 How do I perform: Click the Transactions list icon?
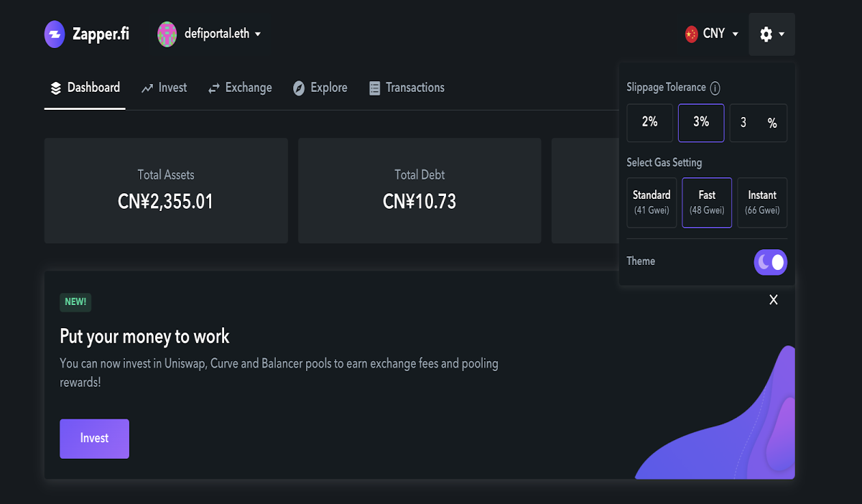pyautogui.click(x=374, y=88)
